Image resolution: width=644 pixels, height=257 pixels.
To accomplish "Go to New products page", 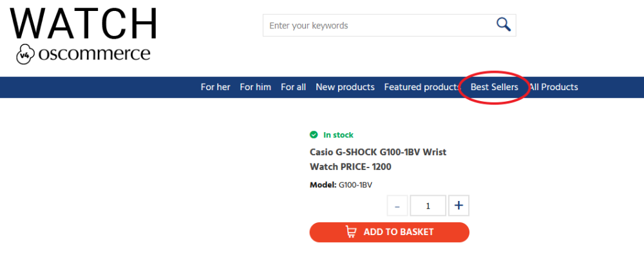I will [345, 87].
